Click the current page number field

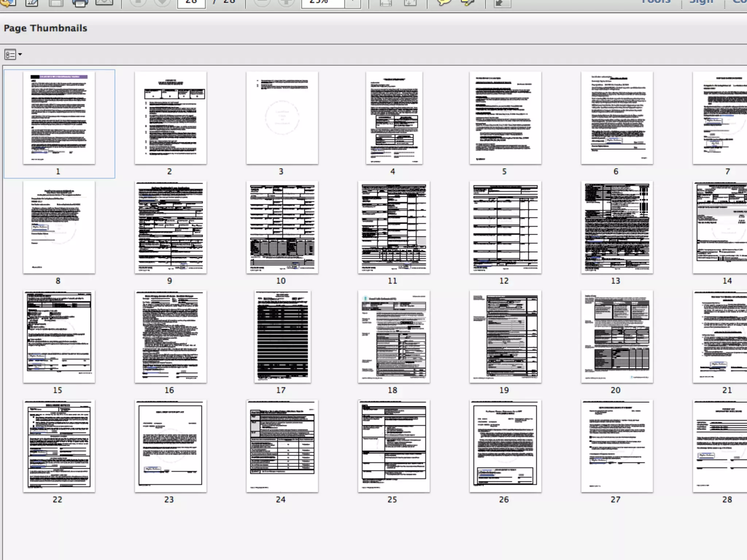pyautogui.click(x=191, y=3)
